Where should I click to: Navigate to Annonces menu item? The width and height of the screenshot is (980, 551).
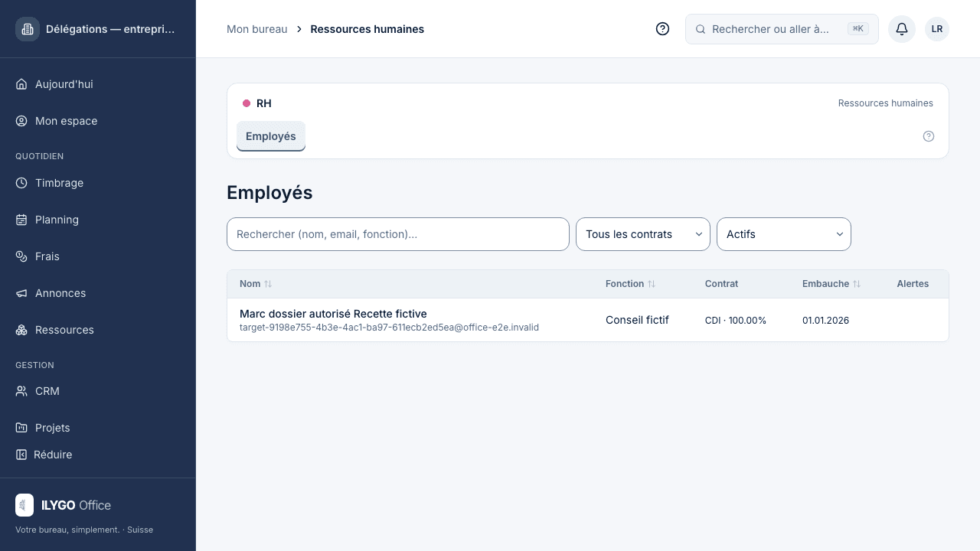[x=98, y=293]
